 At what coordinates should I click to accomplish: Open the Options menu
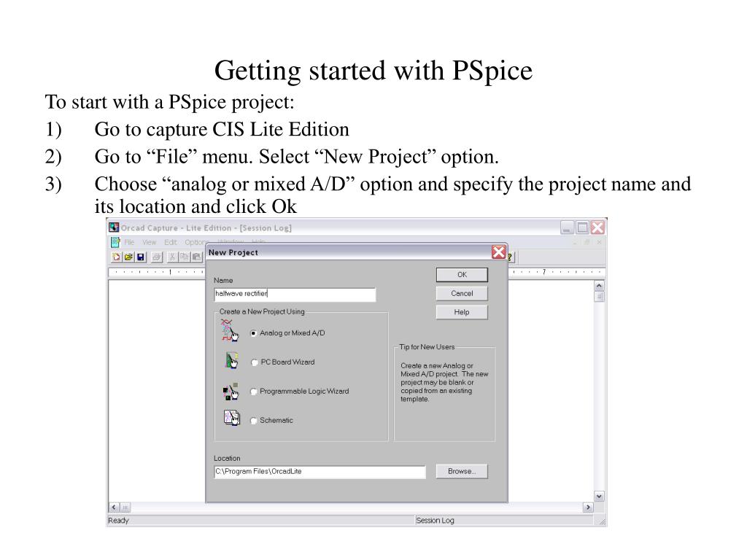196,242
